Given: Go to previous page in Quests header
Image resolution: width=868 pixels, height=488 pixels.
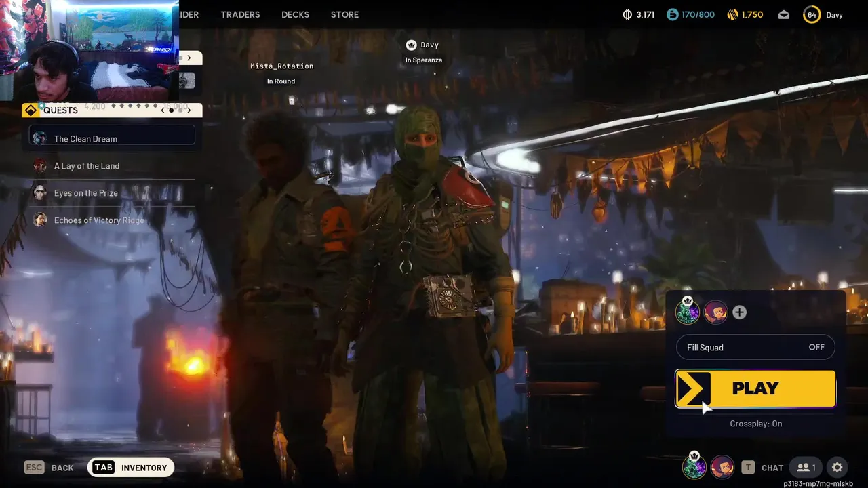Looking at the screenshot, I should point(162,110).
